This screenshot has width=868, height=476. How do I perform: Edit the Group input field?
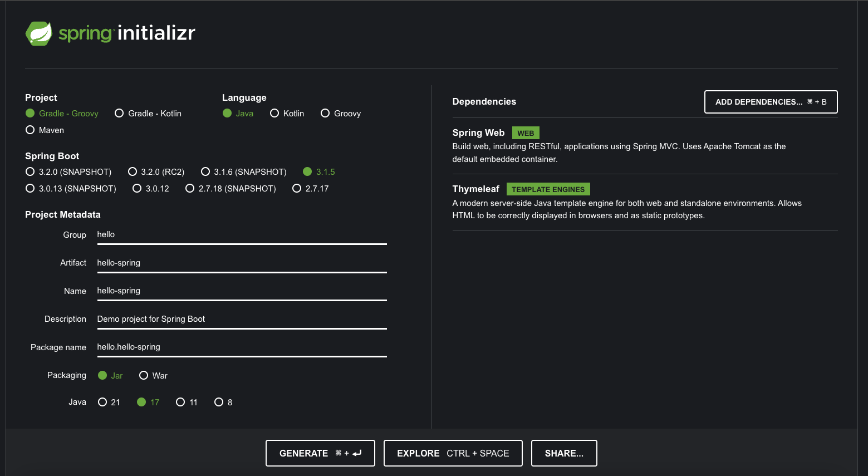click(x=242, y=235)
